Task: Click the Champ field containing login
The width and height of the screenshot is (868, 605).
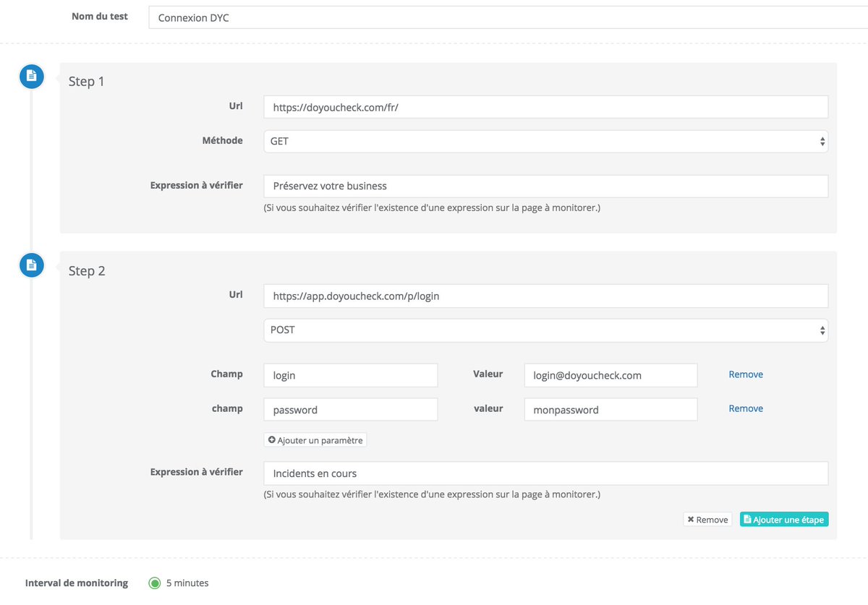Action: (x=351, y=375)
